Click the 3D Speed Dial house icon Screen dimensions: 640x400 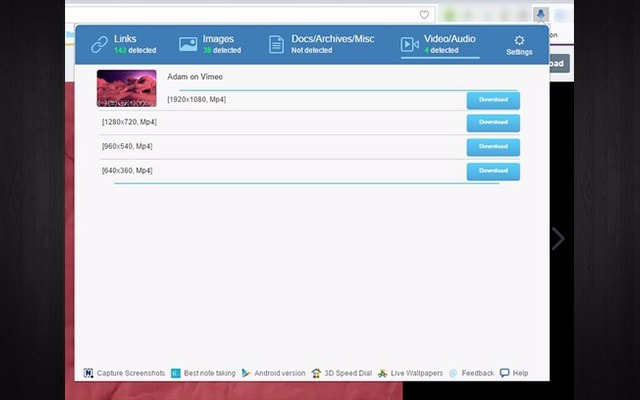(316, 373)
